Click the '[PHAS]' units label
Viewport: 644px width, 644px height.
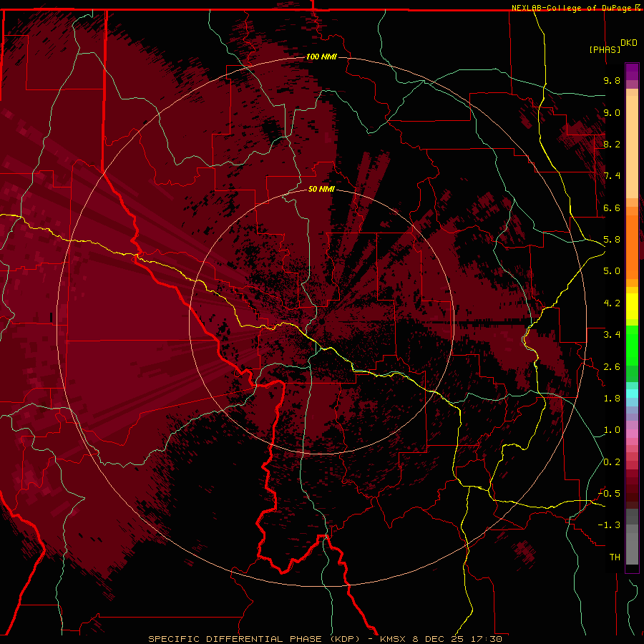click(605, 49)
